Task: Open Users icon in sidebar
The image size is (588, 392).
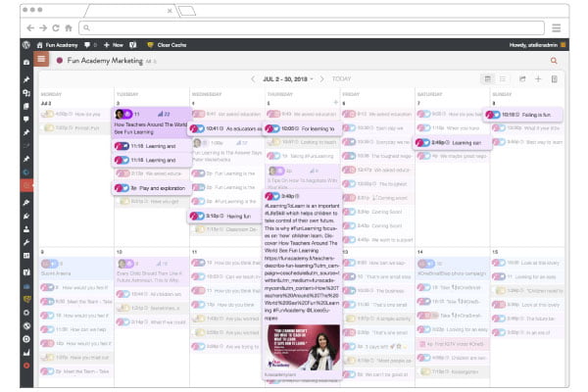Action: [x=26, y=229]
